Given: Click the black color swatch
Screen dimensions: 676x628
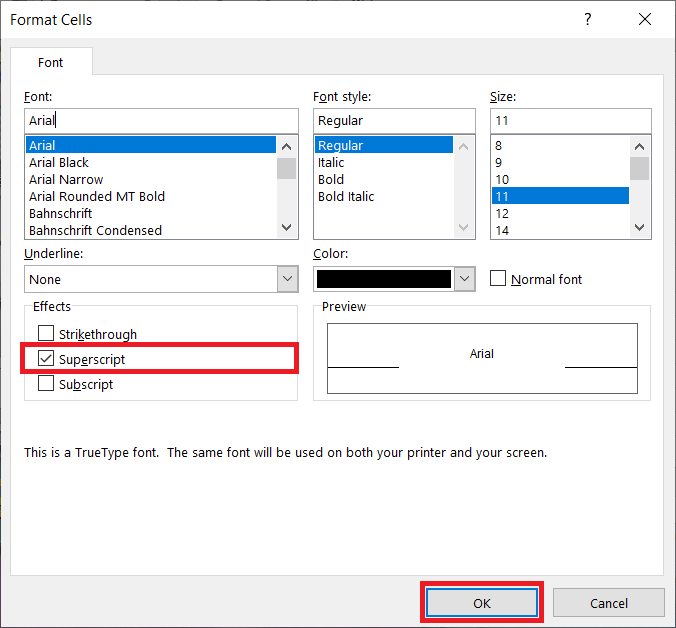Looking at the screenshot, I should (x=384, y=279).
